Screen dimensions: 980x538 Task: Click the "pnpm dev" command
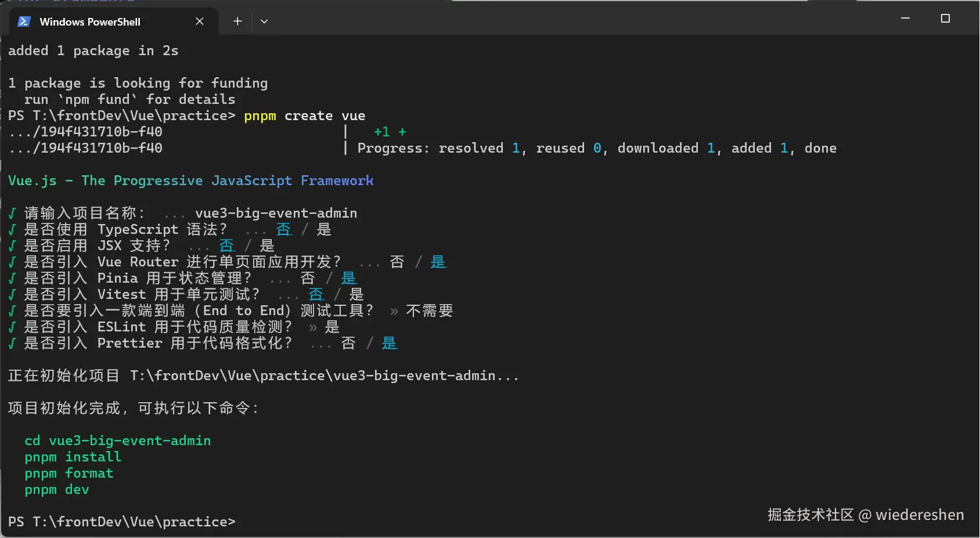(x=57, y=490)
